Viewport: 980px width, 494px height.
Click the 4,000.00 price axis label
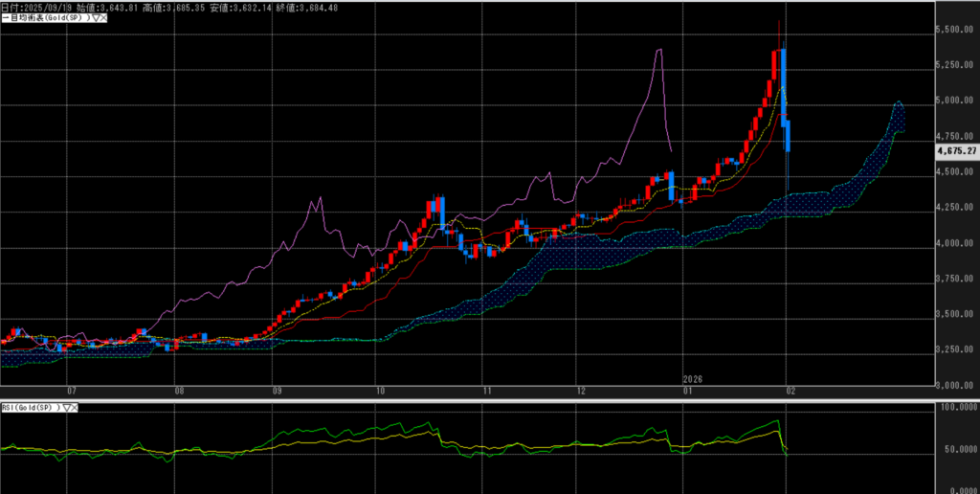pos(957,243)
